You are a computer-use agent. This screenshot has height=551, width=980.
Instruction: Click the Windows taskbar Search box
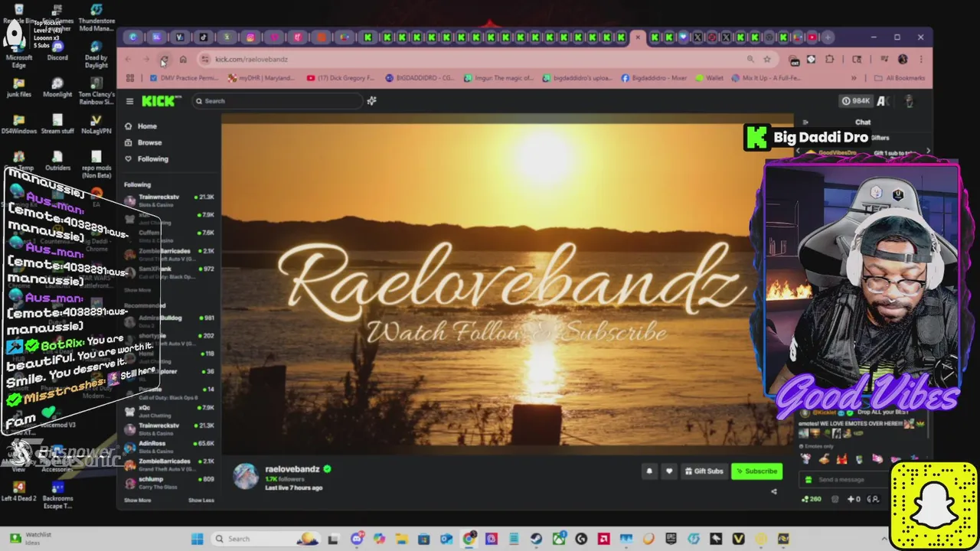coord(265,539)
